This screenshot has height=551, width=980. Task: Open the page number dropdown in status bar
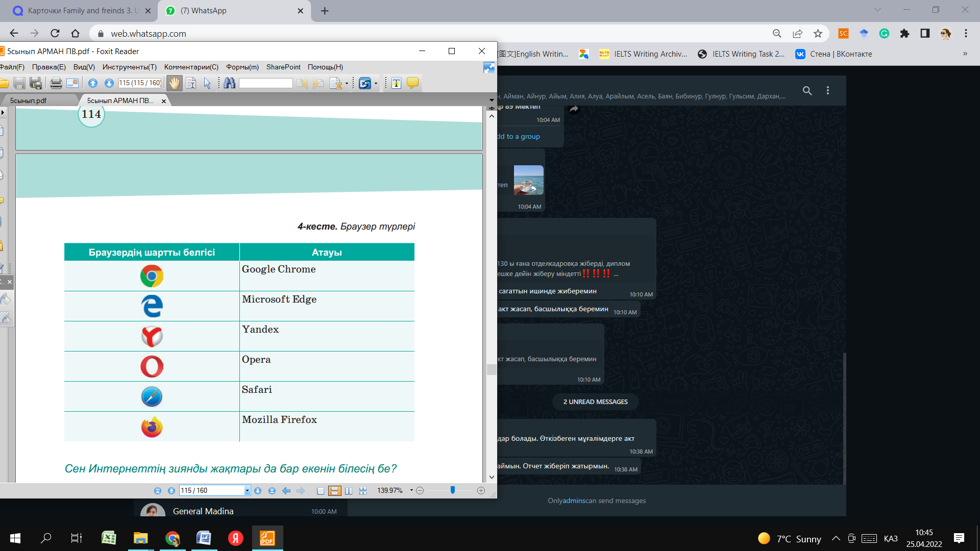click(x=247, y=491)
